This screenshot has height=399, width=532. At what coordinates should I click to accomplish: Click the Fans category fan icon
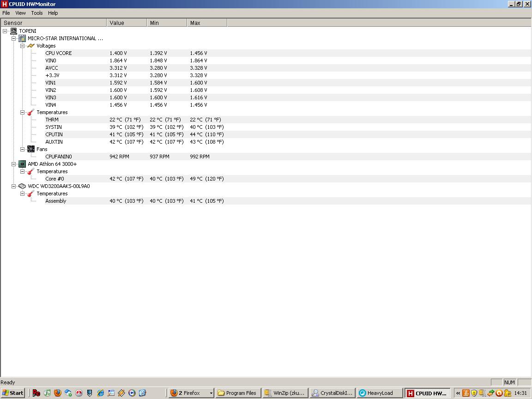31,149
